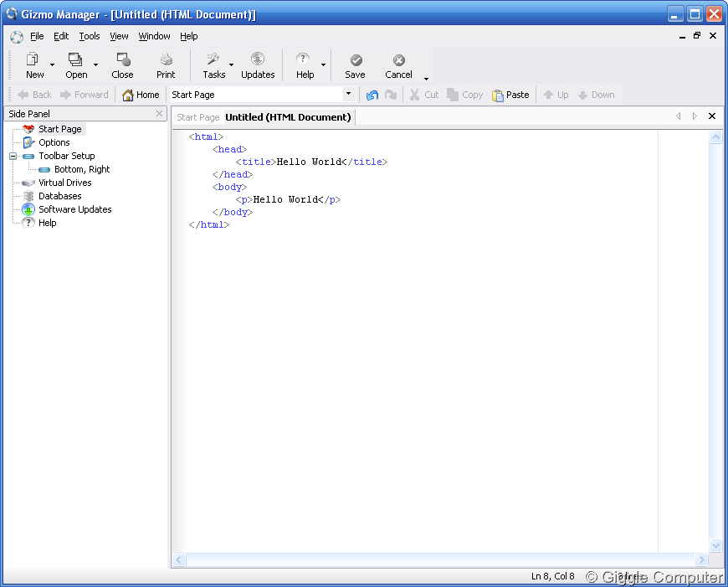Click the Undo arrow icon
The height and width of the screenshot is (587, 728).
coord(372,95)
